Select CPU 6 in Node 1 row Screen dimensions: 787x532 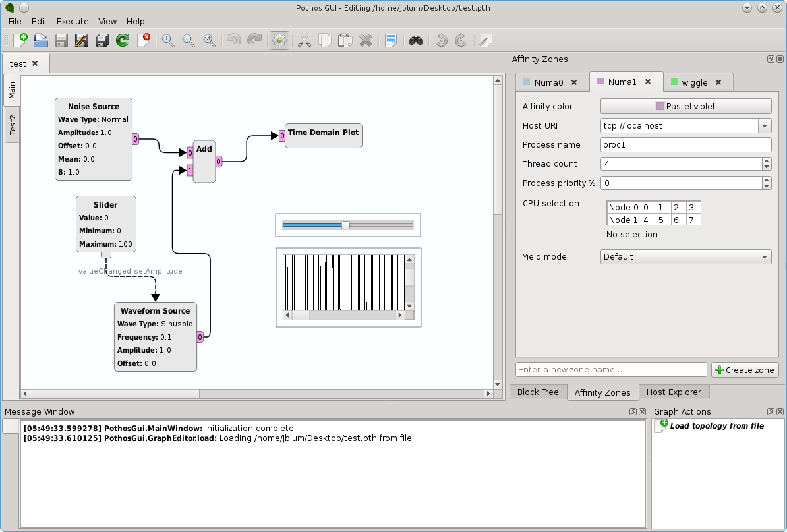678,220
